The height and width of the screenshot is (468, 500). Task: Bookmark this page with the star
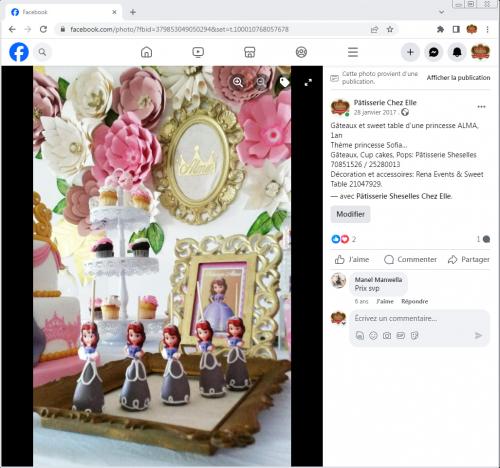390,29
